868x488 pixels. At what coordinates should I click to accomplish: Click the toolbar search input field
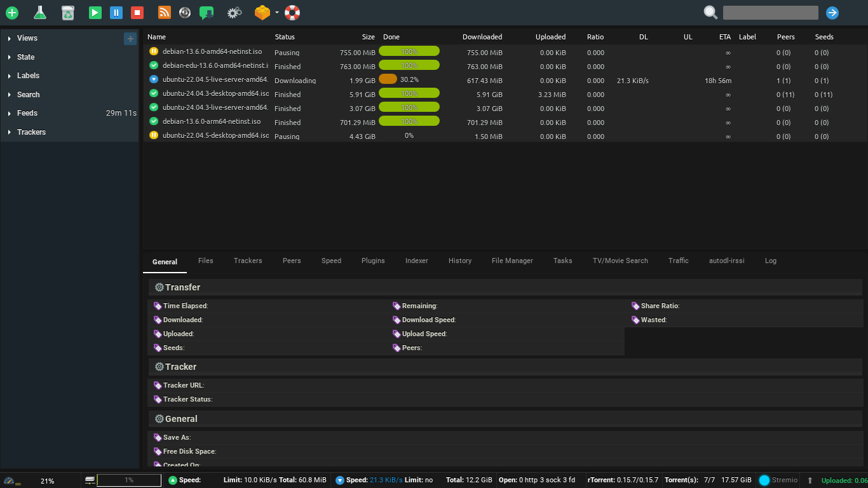pyautogui.click(x=770, y=13)
